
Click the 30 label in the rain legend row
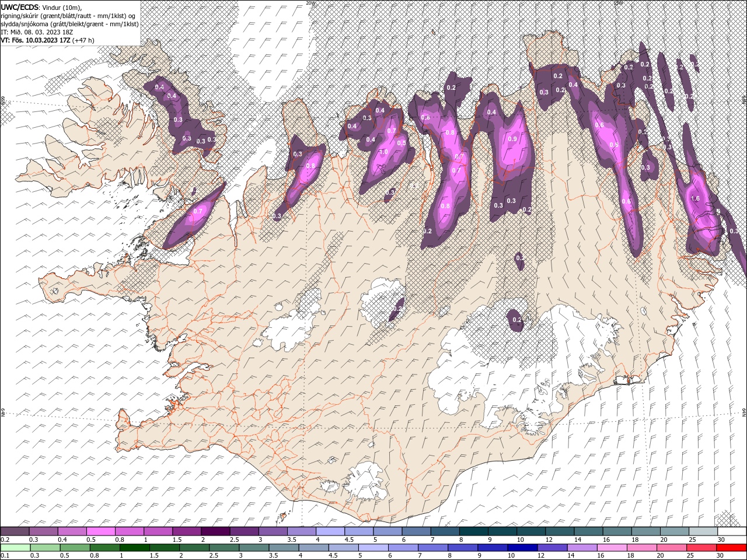coord(720,555)
